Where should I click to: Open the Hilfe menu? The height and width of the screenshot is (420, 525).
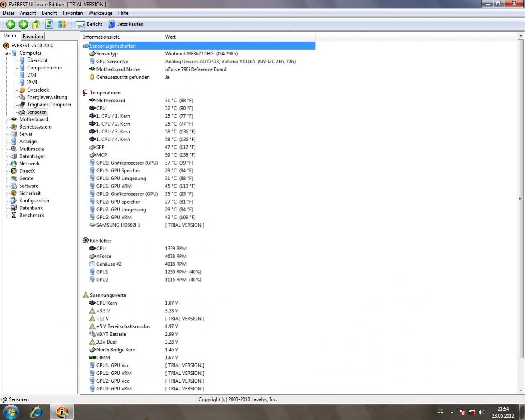coord(123,13)
